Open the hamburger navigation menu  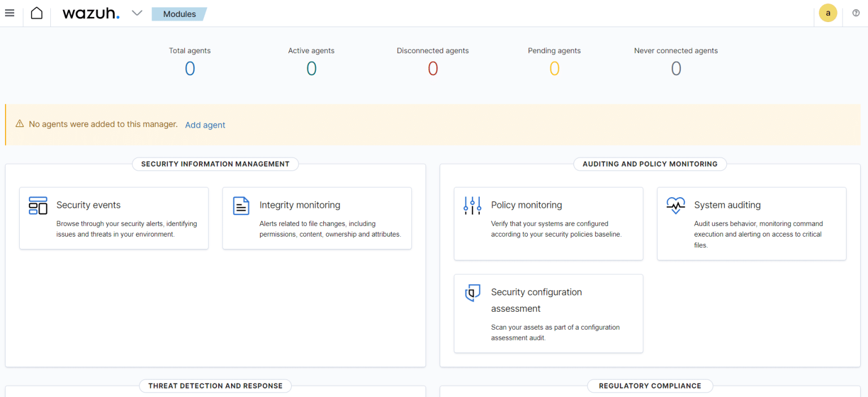[10, 13]
